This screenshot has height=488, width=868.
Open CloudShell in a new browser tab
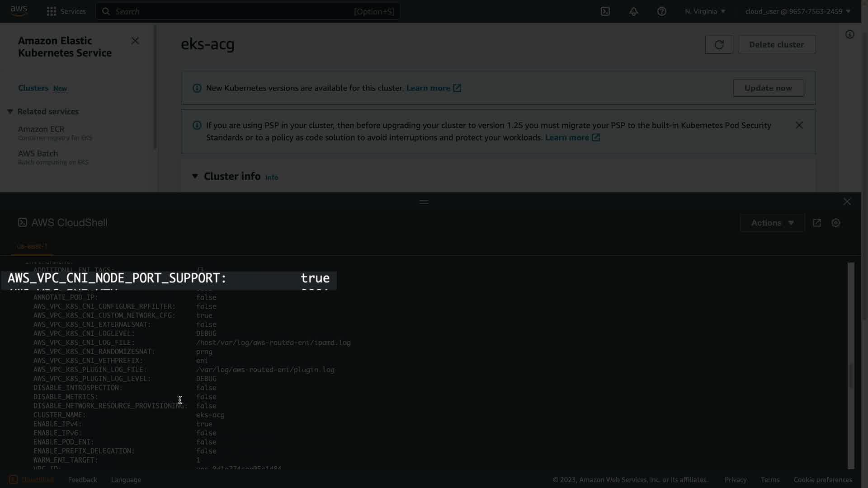coord(816,223)
